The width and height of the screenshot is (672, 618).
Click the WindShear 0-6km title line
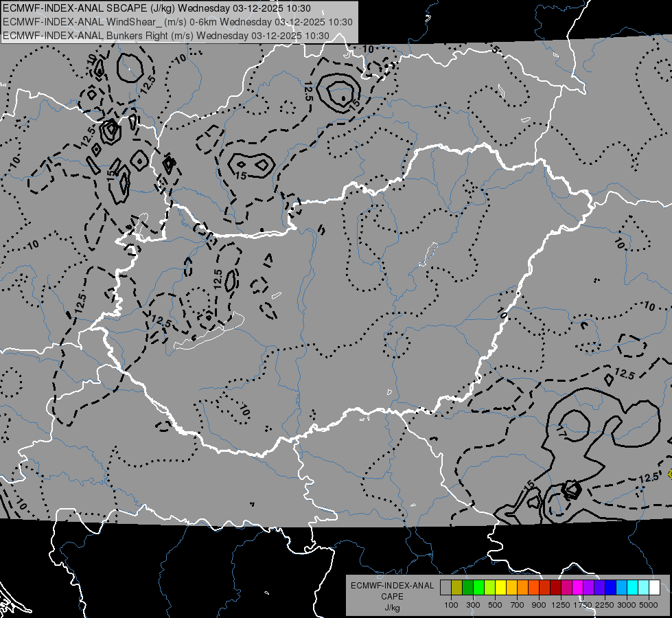click(178, 22)
